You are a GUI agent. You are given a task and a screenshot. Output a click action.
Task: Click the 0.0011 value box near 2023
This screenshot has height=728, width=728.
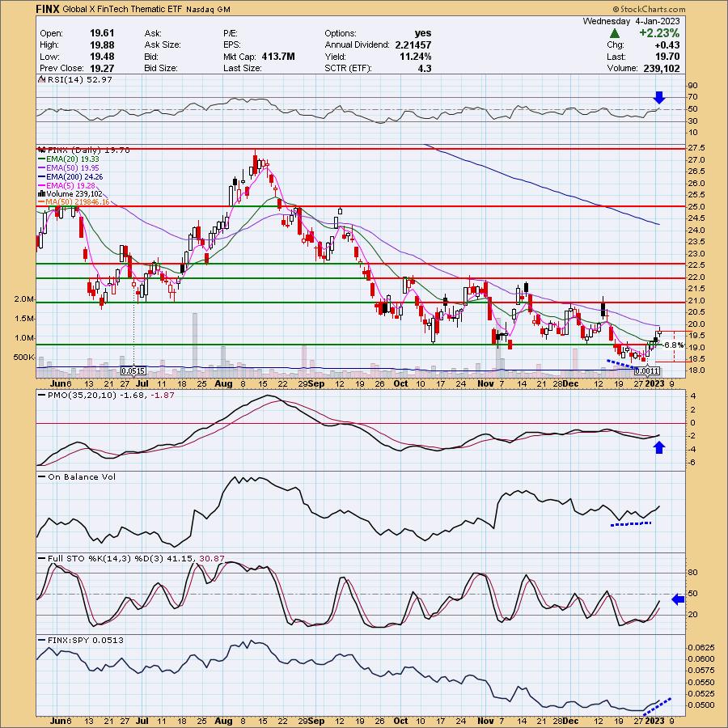point(647,371)
